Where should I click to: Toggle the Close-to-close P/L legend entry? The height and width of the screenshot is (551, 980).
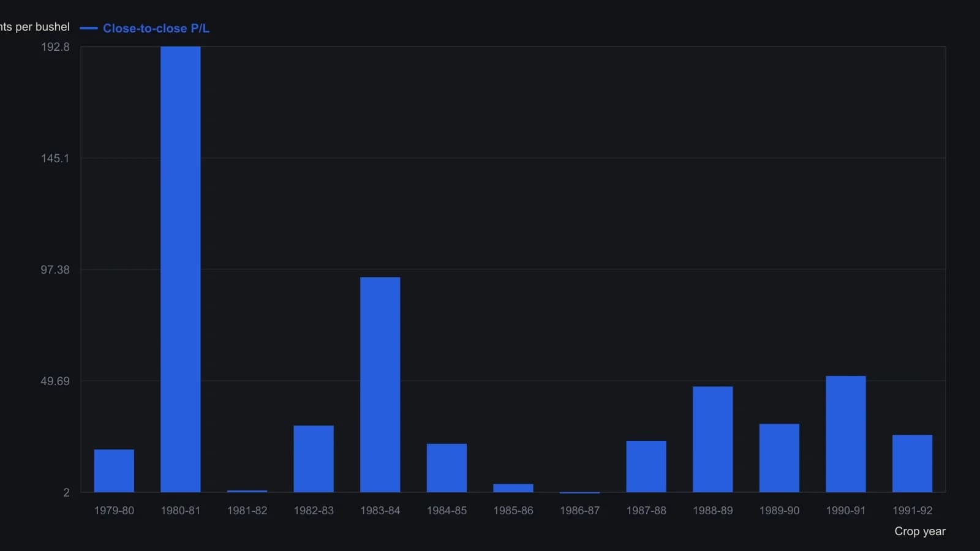[x=145, y=28]
